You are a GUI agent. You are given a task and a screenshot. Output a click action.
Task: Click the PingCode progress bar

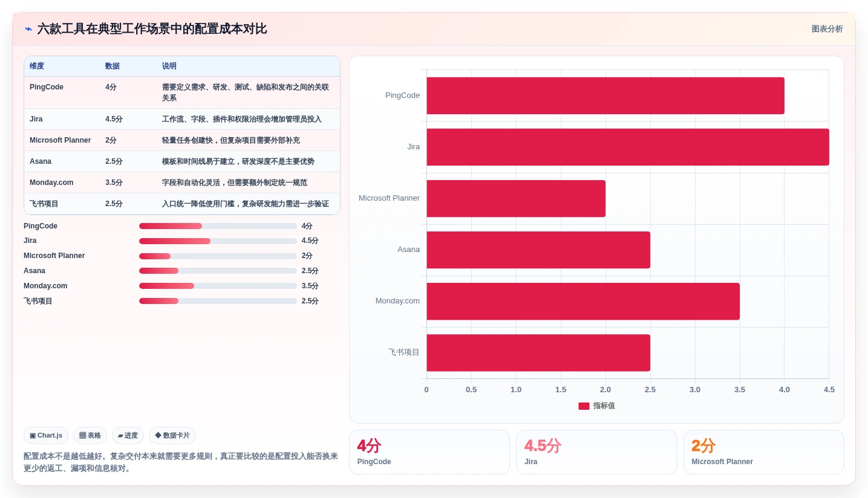pos(218,226)
